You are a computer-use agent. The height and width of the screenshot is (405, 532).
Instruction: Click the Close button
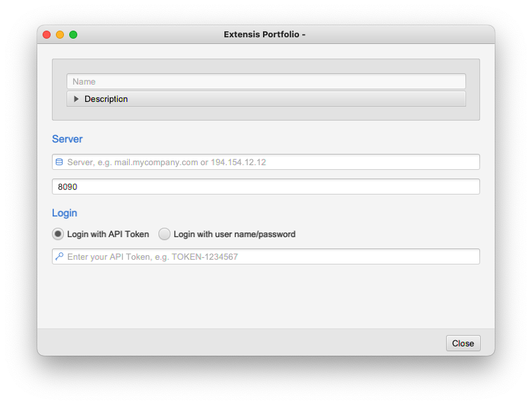(463, 343)
